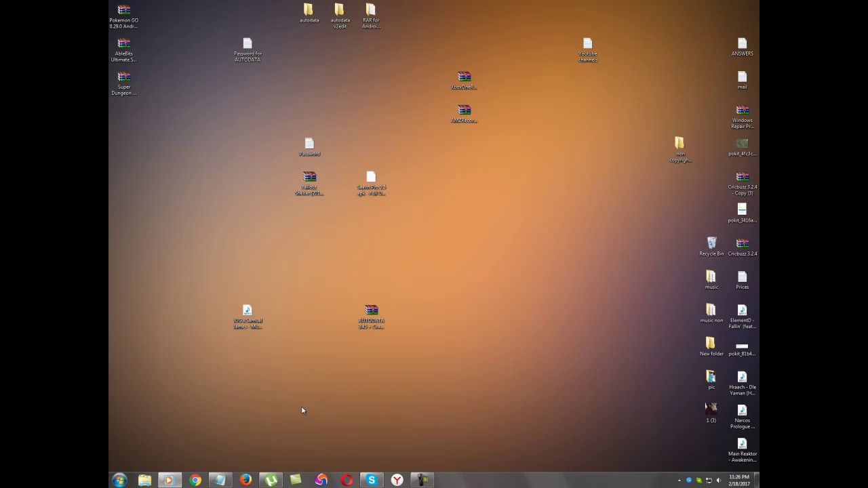Select the AUTODATA 3.45 archive icon

click(371, 317)
